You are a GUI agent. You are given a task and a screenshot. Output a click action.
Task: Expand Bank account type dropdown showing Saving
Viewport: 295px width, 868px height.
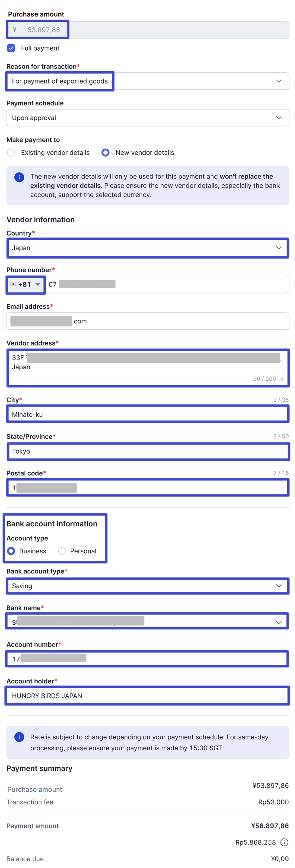coord(148,586)
